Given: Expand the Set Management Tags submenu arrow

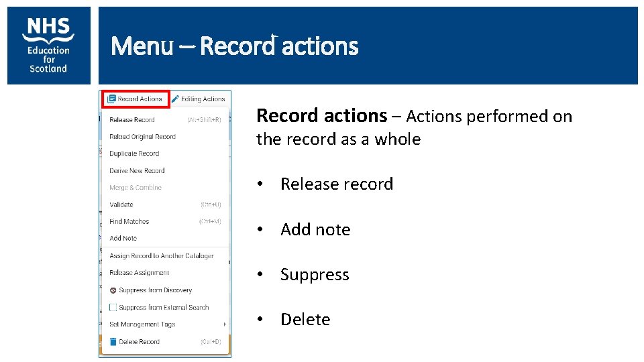Looking at the screenshot, I should click(x=225, y=324).
